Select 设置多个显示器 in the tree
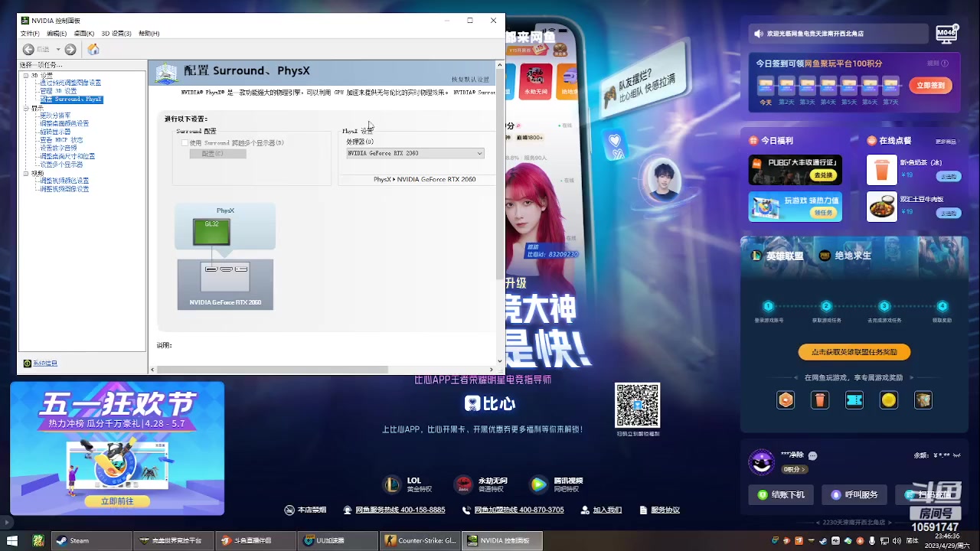This screenshot has height=551, width=980. pos(61,165)
